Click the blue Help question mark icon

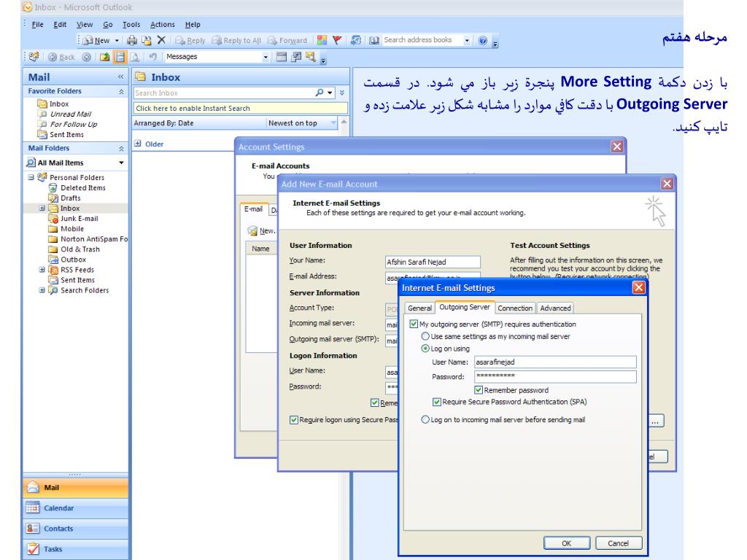click(483, 41)
